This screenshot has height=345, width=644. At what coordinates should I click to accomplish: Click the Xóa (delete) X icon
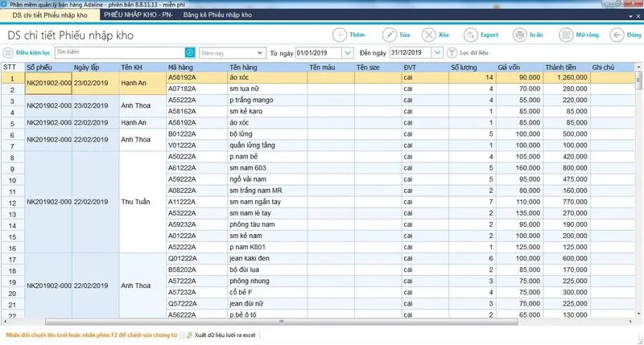[x=429, y=35]
